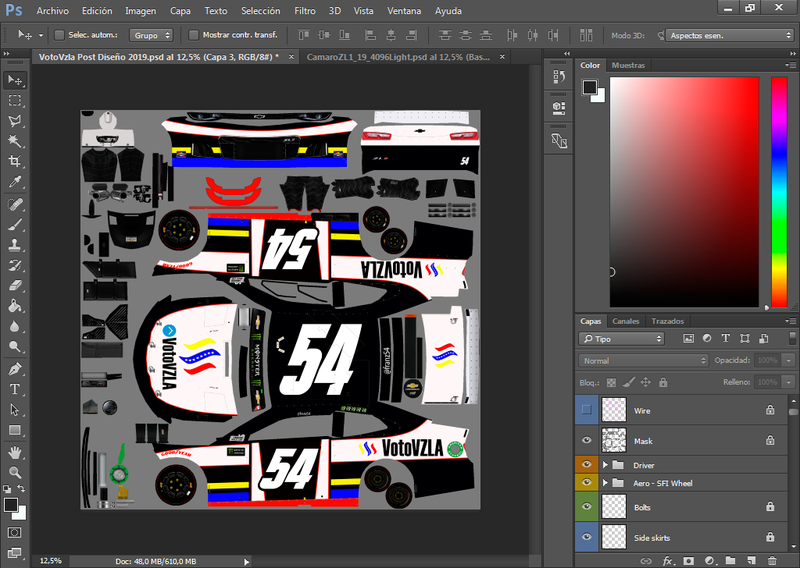Select the Pen tool

pyautogui.click(x=15, y=369)
